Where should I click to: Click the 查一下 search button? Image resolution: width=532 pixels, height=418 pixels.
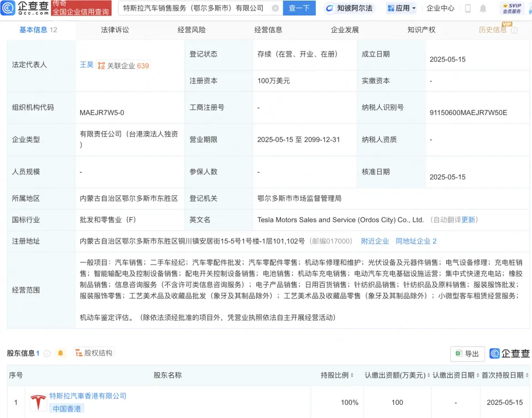(x=299, y=8)
